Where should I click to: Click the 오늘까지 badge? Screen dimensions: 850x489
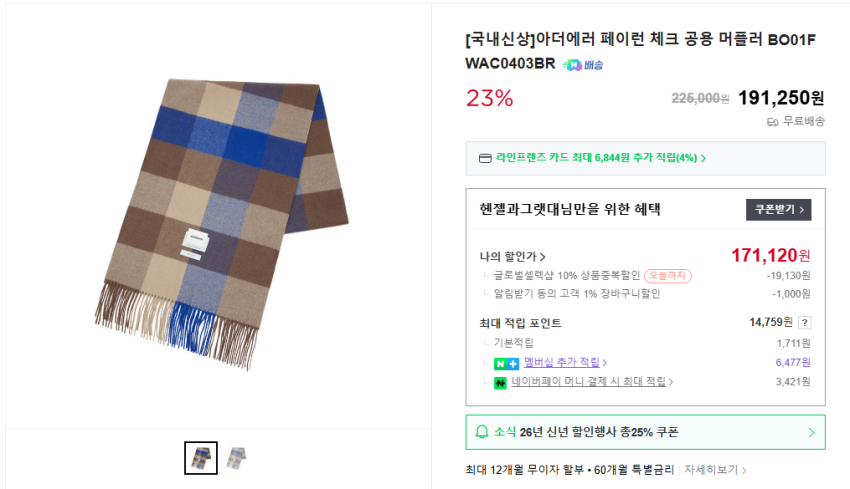[x=667, y=276]
